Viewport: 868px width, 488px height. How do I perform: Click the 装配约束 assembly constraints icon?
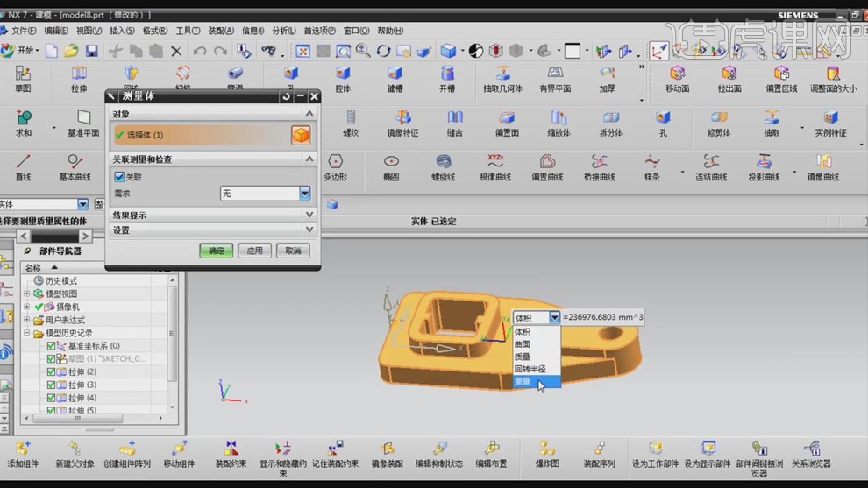(231, 454)
